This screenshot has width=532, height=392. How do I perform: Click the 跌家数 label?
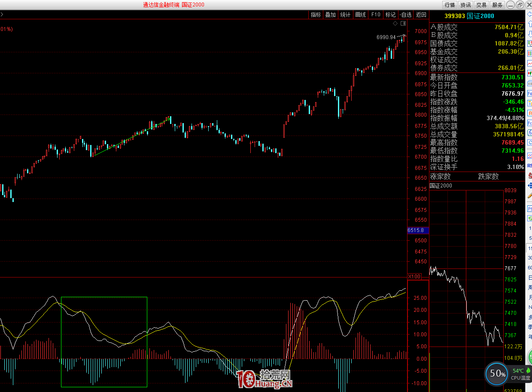[x=489, y=176]
